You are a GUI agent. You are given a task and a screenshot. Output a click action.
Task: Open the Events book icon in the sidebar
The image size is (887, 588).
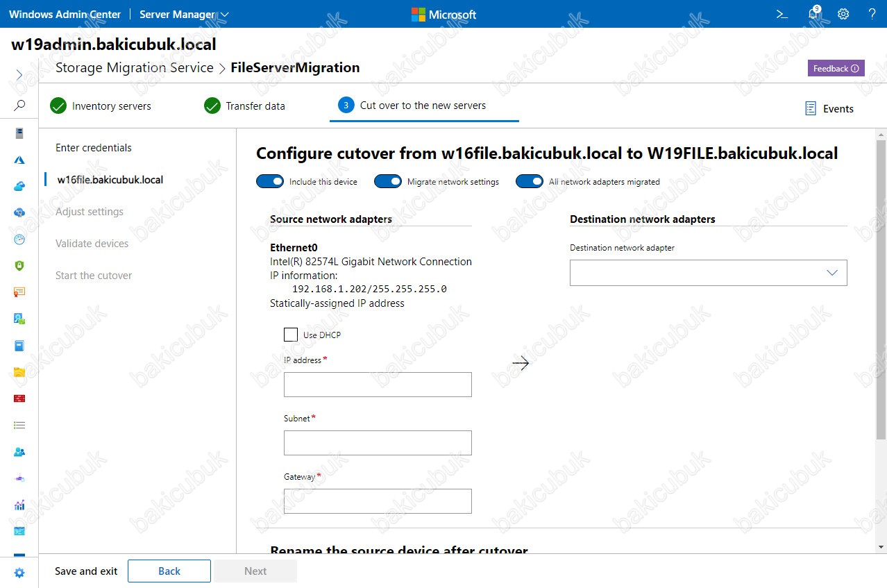pyautogui.click(x=19, y=345)
